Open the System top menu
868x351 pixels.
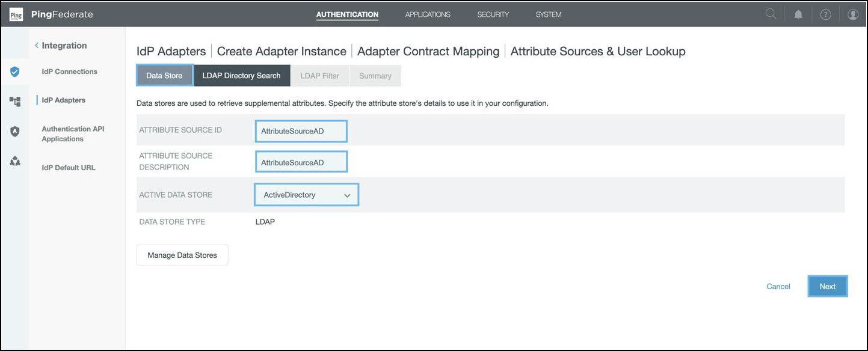pyautogui.click(x=548, y=14)
